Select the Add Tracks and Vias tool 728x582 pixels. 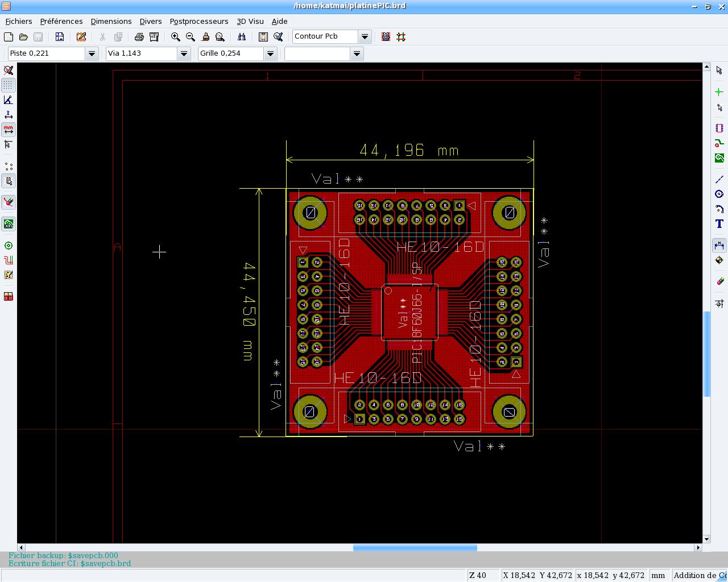(719, 143)
